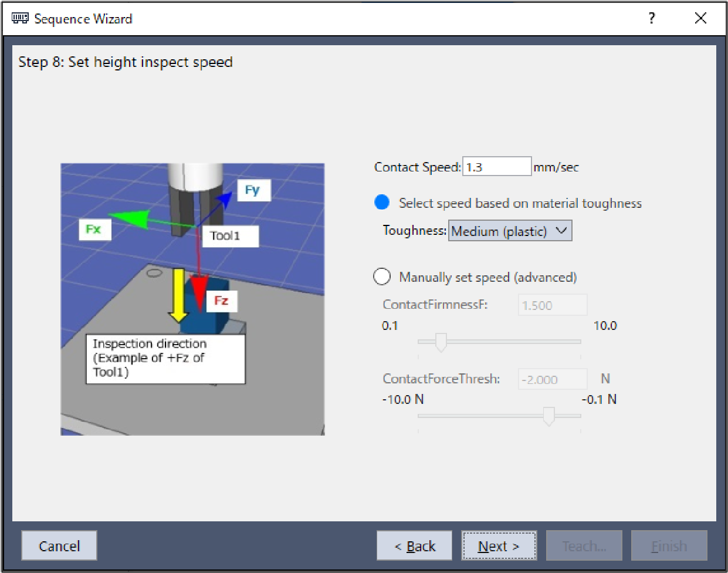Screen dimensions: 728x573
Task: Click the Toughness dropdown arrow chevron
Action: (x=561, y=231)
